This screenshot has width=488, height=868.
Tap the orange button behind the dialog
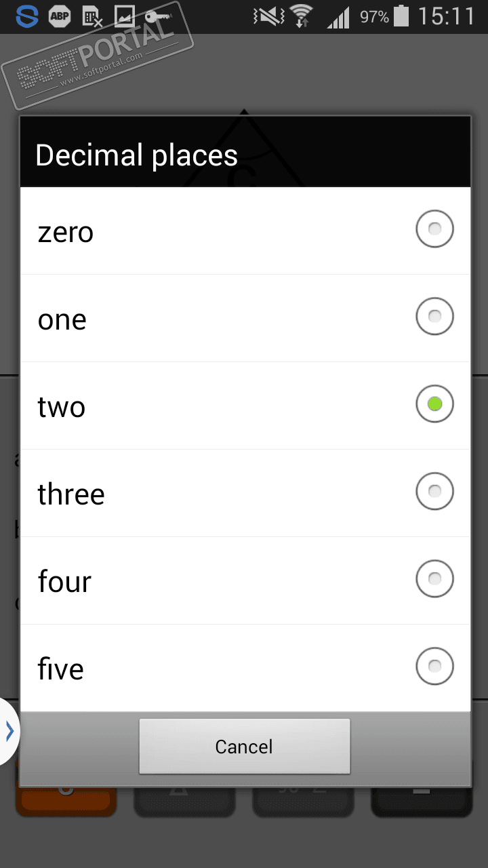pyautogui.click(x=66, y=801)
